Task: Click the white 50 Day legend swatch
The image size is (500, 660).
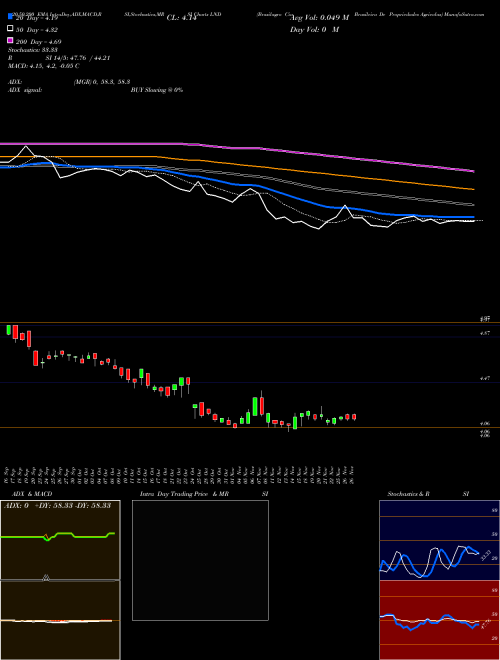Action: pyautogui.click(x=11, y=29)
